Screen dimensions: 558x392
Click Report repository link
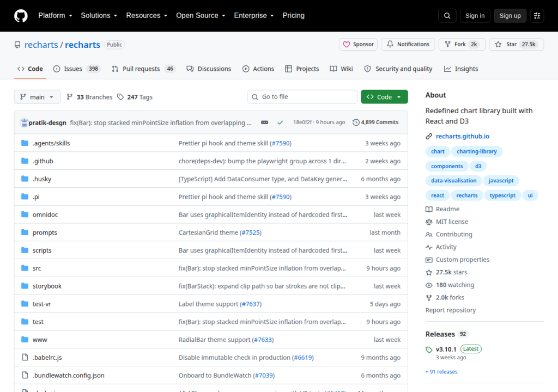tap(451, 310)
